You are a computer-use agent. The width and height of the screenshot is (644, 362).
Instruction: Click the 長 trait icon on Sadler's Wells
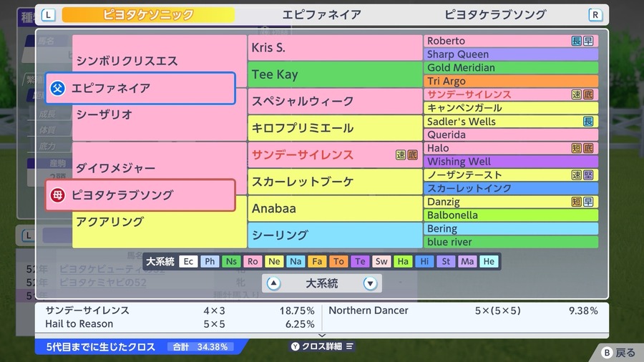pyautogui.click(x=589, y=122)
